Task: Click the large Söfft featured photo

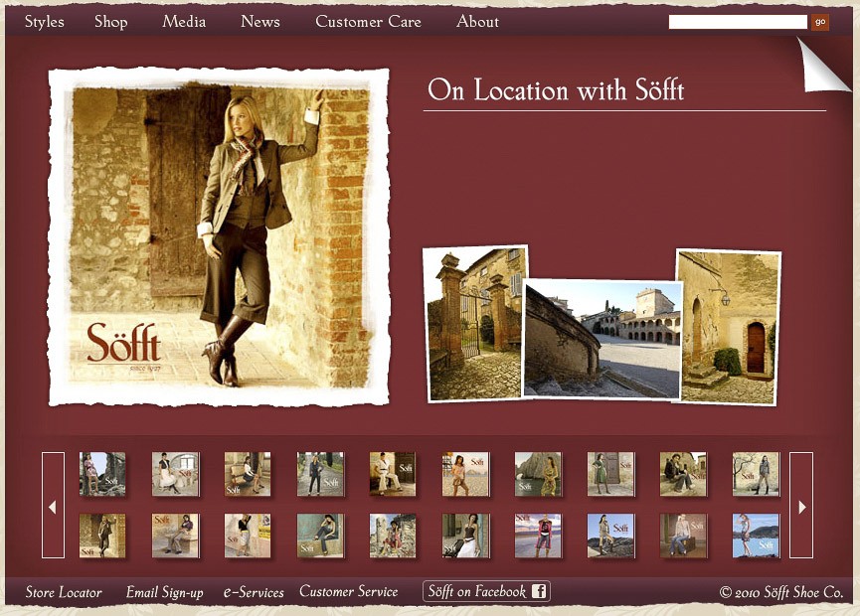Action: tap(220, 236)
